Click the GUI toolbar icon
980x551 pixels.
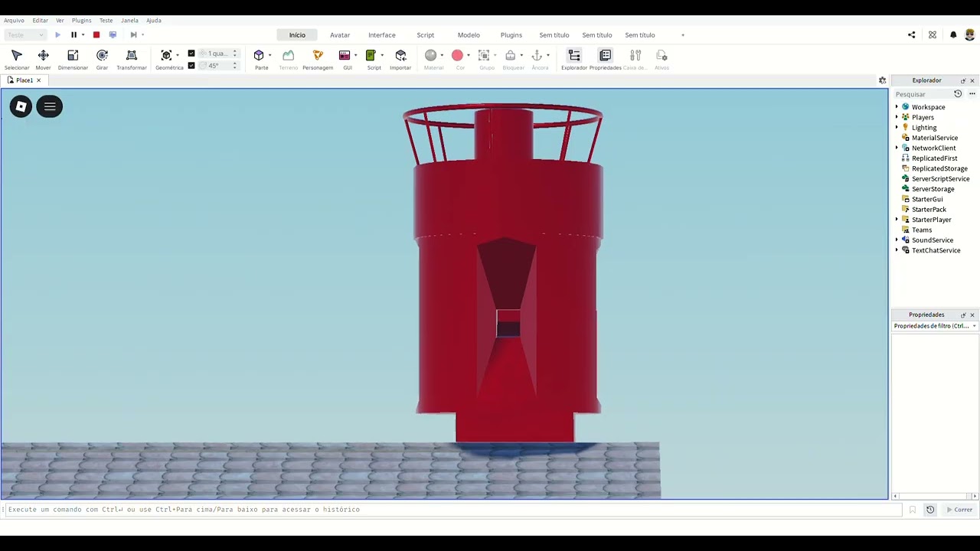click(345, 55)
